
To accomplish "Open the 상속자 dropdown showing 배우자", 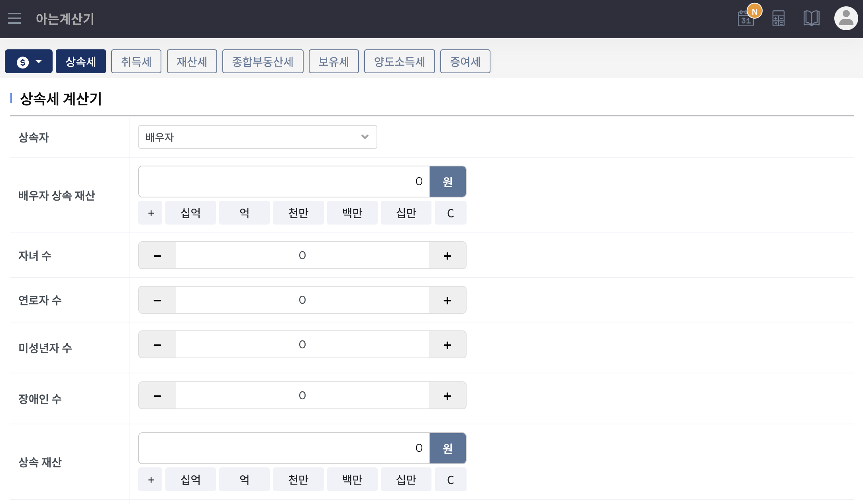I will point(257,137).
